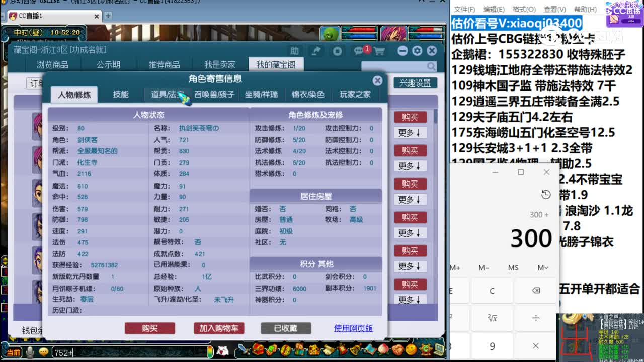Screen dimensions: 644x362
Task: Click the microphone icon in game chat bar
Action: tap(30, 352)
